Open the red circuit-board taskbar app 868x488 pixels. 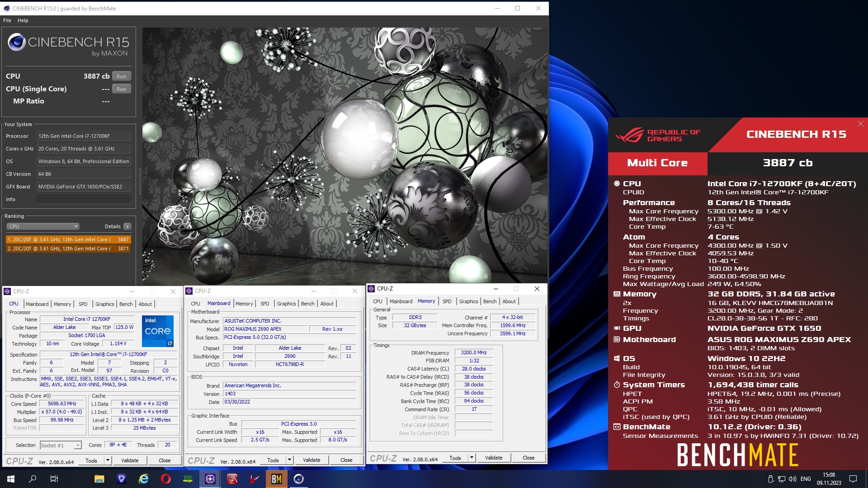[x=232, y=479]
